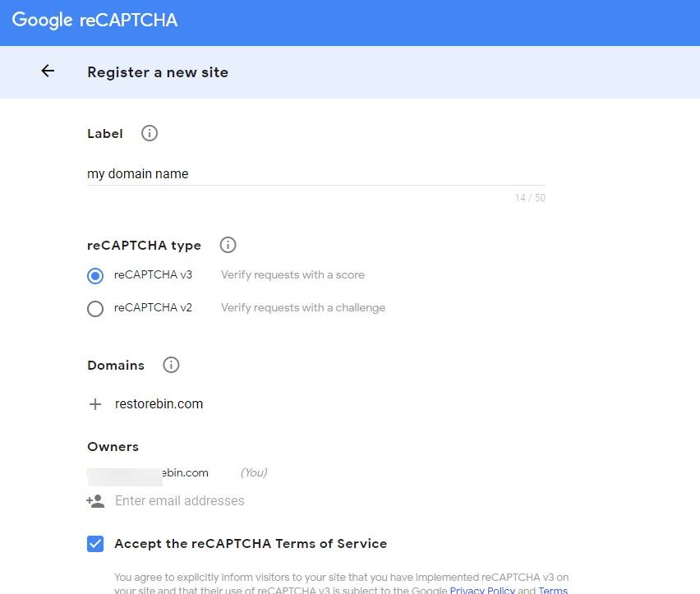Select the reCAPTCHA v2 radio button
The image size is (700, 594).
click(95, 308)
